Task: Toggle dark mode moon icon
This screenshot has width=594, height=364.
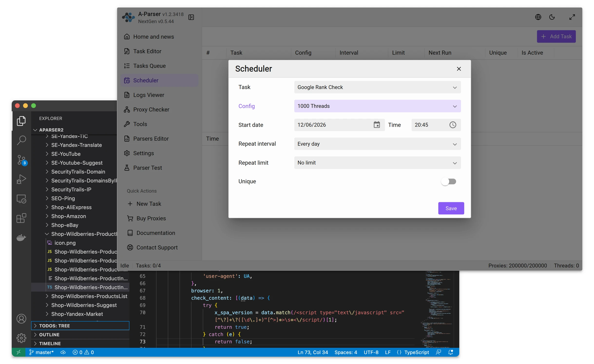Action: (x=552, y=17)
